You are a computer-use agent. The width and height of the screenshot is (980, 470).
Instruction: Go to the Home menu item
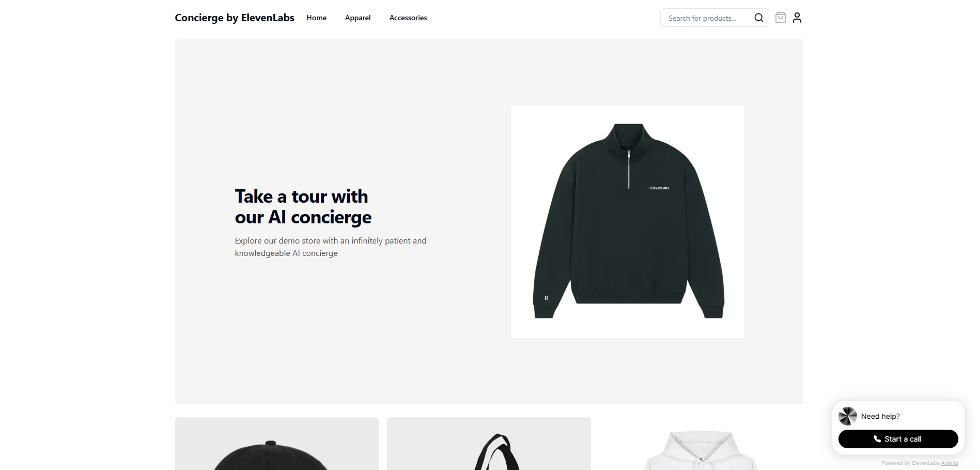317,18
